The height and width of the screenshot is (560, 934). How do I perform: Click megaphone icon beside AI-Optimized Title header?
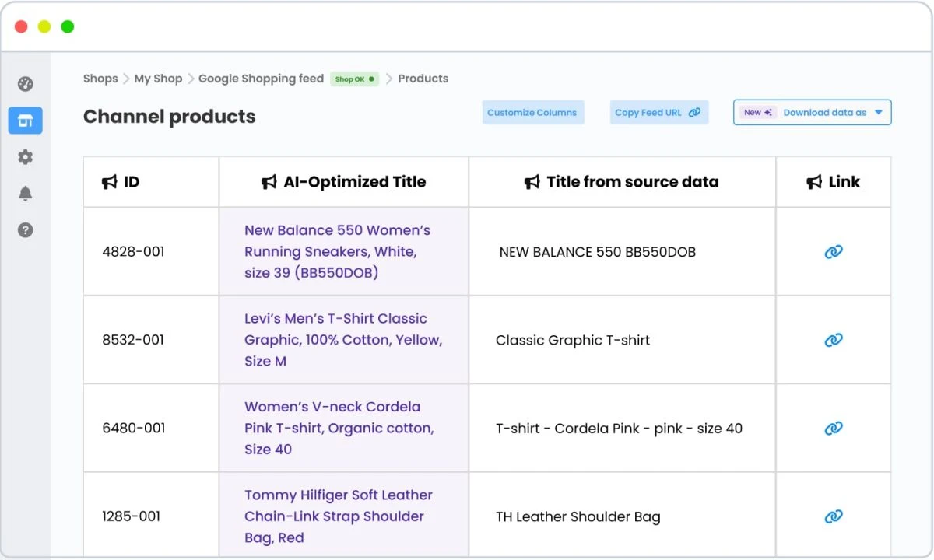click(269, 182)
